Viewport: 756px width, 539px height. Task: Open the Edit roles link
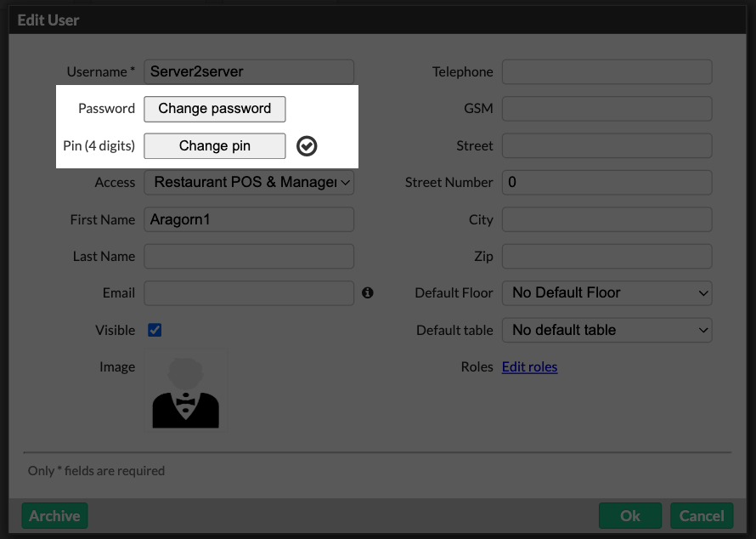[529, 367]
